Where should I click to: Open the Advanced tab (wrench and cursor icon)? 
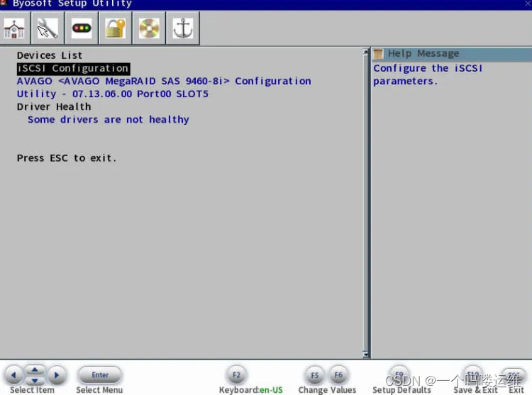pyautogui.click(x=48, y=28)
